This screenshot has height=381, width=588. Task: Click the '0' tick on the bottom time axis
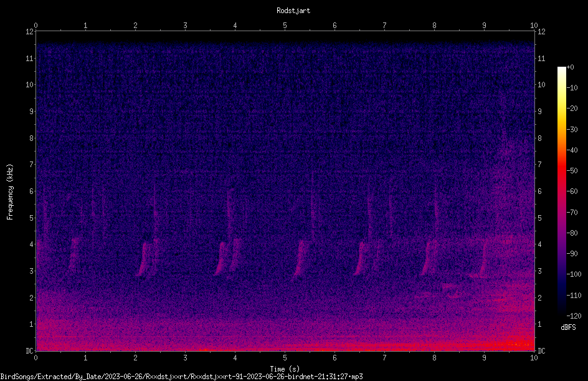click(x=36, y=358)
